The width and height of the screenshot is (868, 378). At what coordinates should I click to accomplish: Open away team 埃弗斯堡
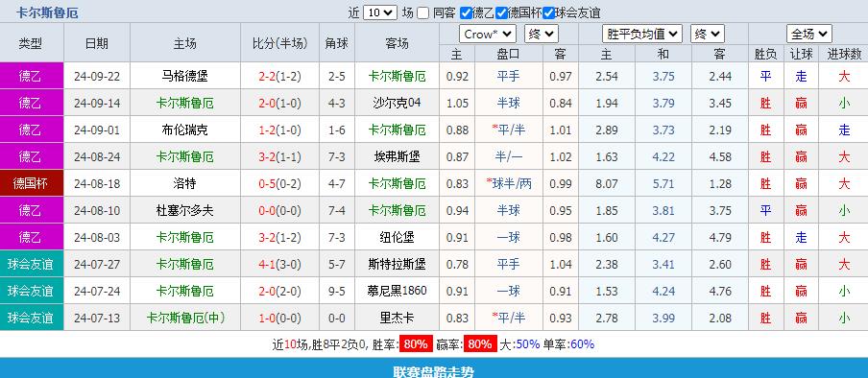click(397, 156)
